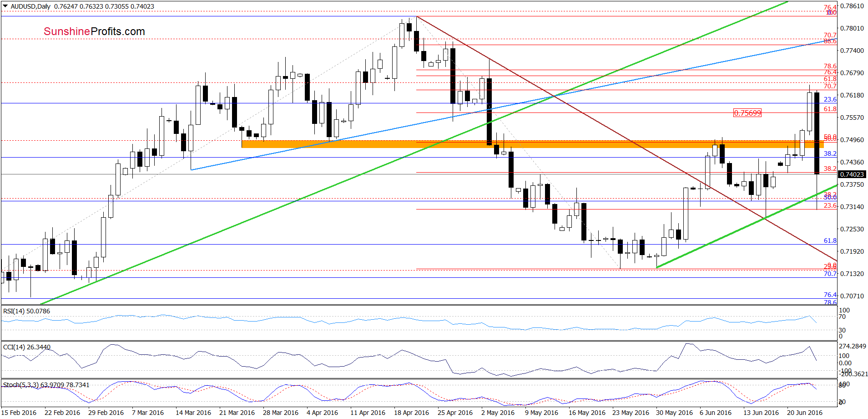Select the 0.76790 price axis label

pos(852,73)
